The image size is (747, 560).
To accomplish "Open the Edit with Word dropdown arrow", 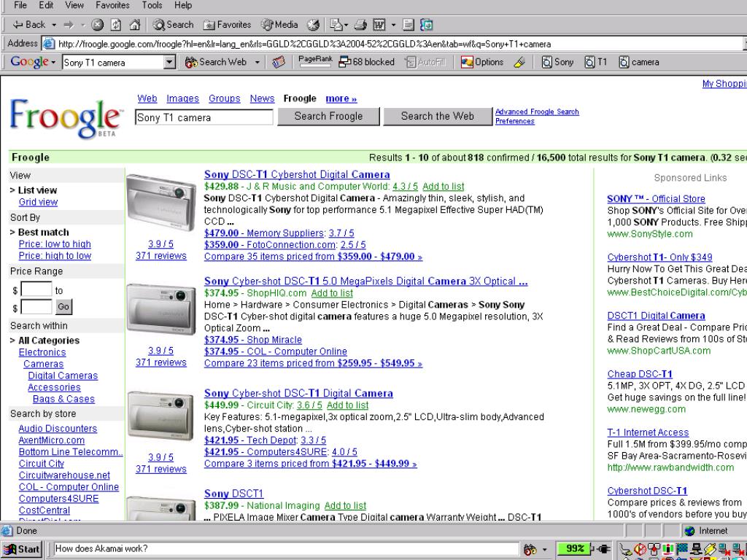I will (x=393, y=25).
